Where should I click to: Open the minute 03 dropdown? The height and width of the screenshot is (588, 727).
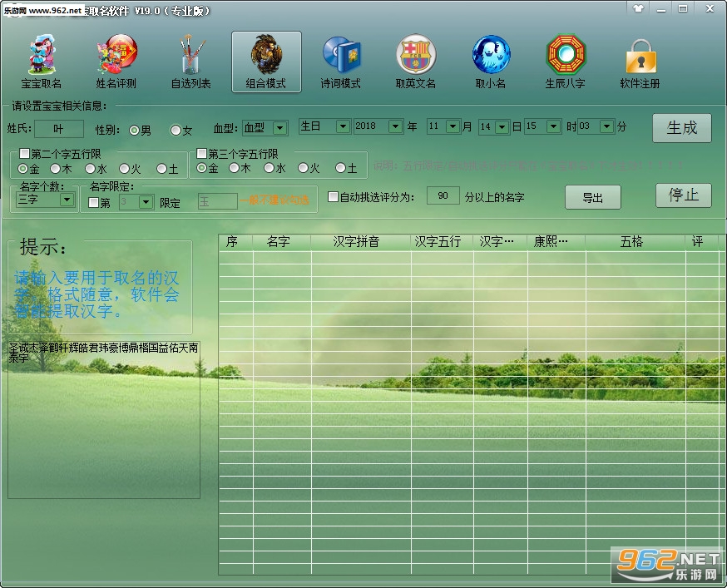(606, 126)
